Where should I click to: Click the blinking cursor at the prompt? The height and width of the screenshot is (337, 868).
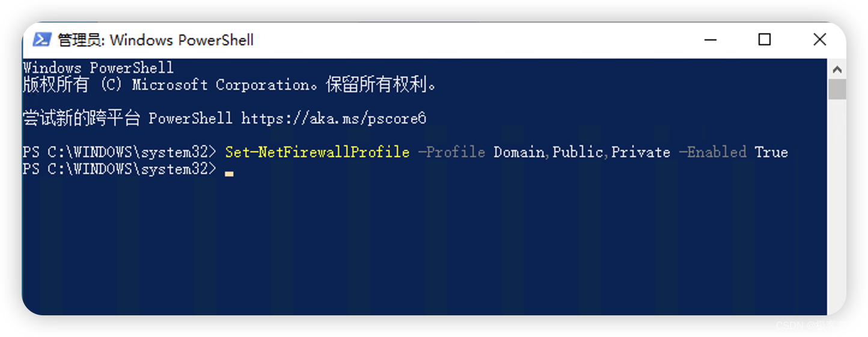point(229,173)
